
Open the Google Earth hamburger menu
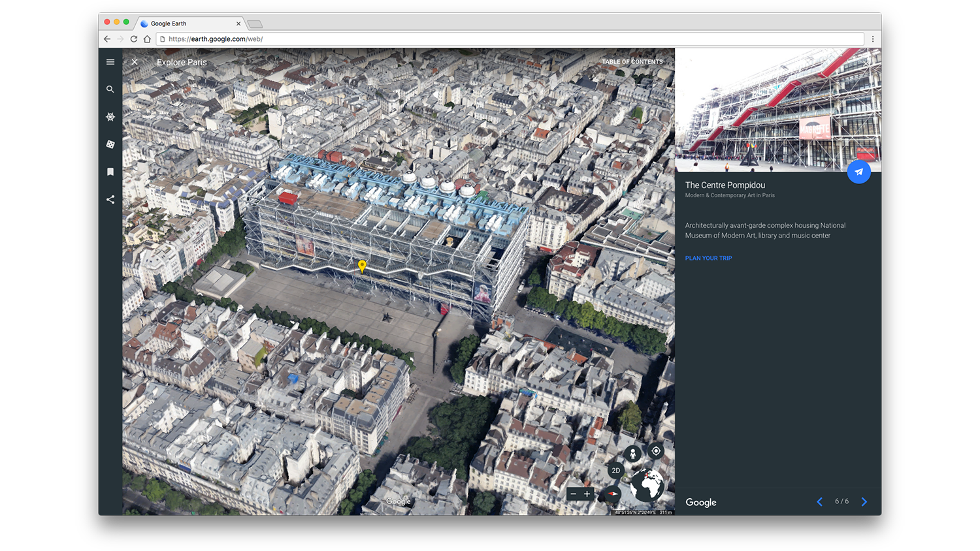pyautogui.click(x=110, y=62)
